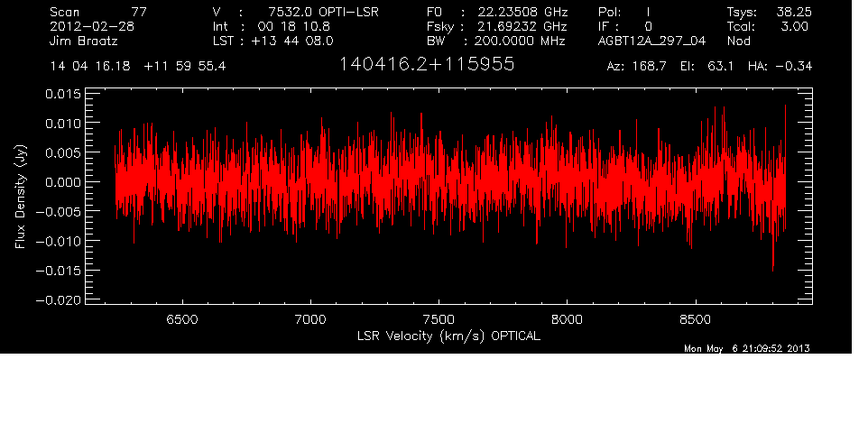The width and height of the screenshot is (868, 442).
Task: Click the 8500 x-axis tick label
Action: pos(695,319)
